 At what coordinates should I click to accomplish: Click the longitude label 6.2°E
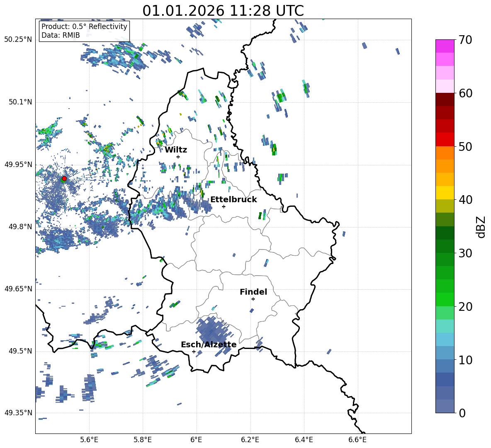pos(250,440)
